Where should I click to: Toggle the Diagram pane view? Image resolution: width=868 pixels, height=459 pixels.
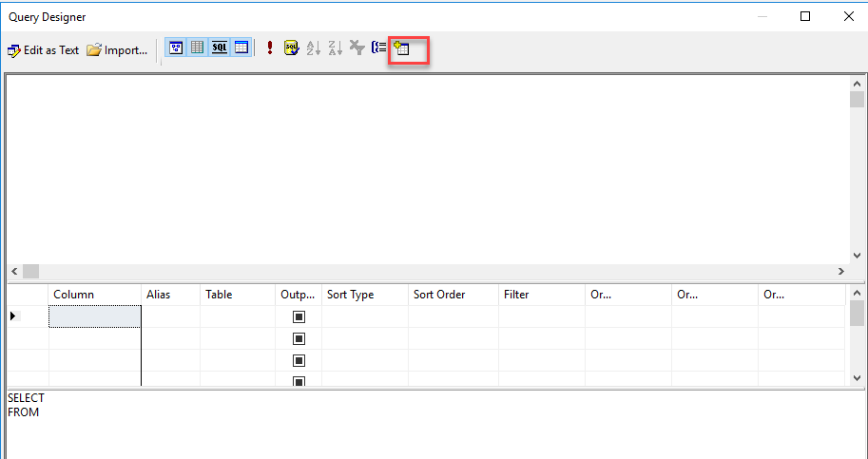[176, 48]
